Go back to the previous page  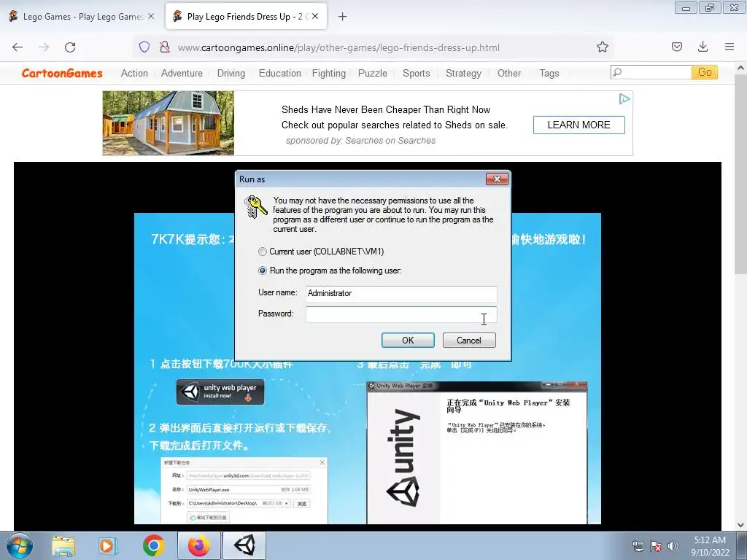click(18, 47)
